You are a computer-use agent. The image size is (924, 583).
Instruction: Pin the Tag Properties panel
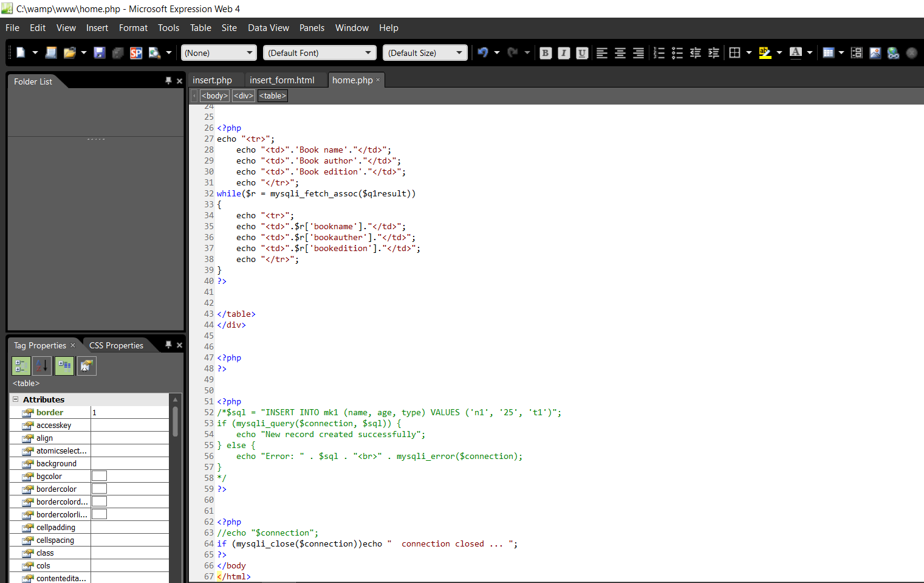click(168, 345)
